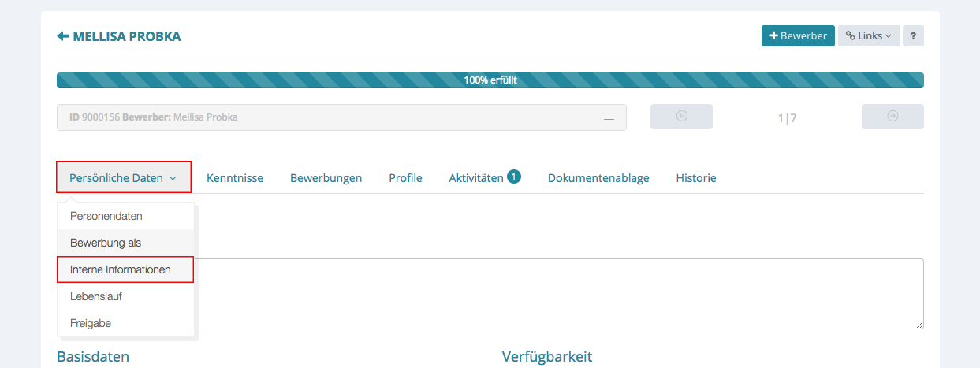Go to previous applicant with left arrow
Screen dimensions: 980x368
click(681, 117)
